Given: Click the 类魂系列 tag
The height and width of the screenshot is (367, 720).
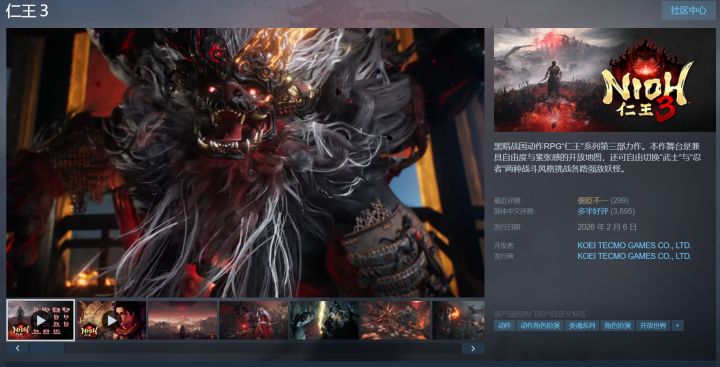Looking at the screenshot, I should 581,326.
